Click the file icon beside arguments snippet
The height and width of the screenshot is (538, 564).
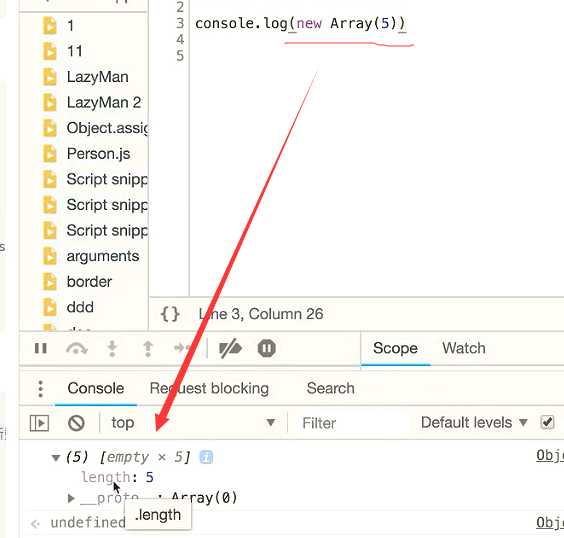coord(50,256)
